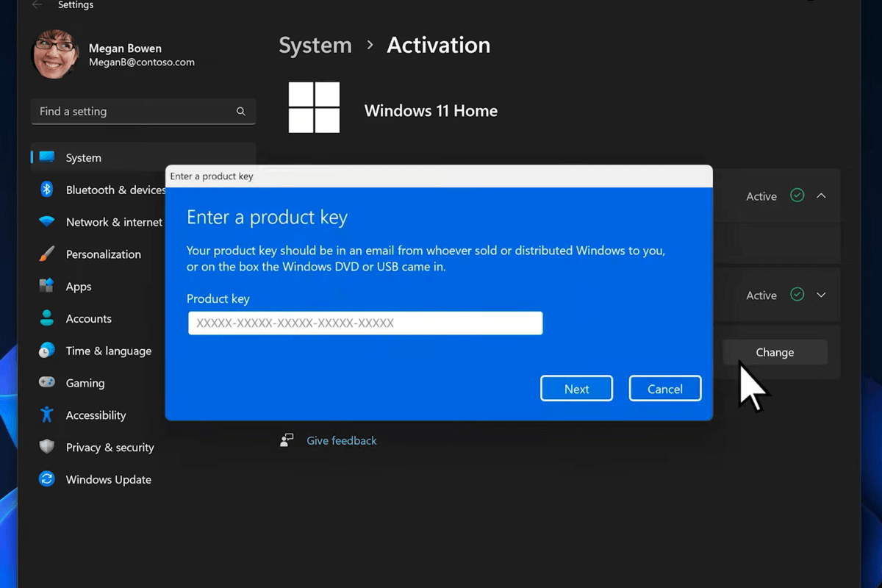Viewport: 882px width, 588px height.
Task: Open Privacy & security settings
Action: [46, 447]
